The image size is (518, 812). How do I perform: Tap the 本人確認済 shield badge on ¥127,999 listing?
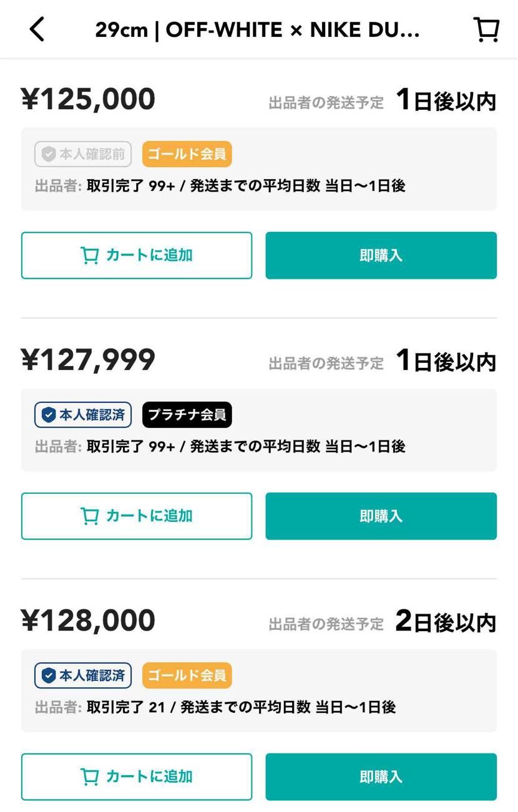83,415
